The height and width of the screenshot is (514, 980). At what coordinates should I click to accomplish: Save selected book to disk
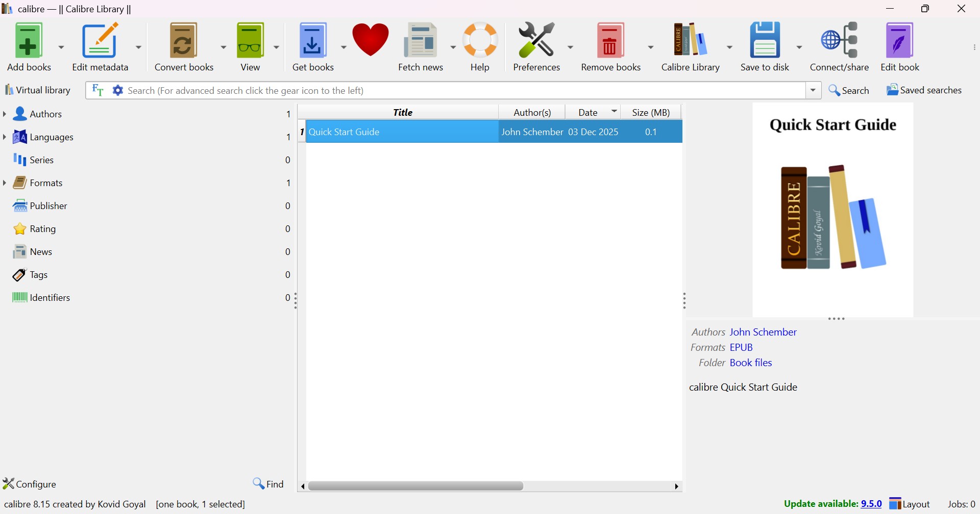click(x=764, y=46)
